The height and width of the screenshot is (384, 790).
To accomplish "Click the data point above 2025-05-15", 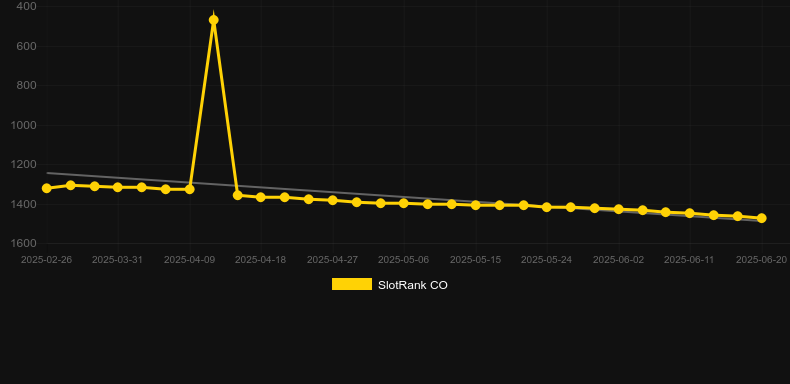I will 476,205.
